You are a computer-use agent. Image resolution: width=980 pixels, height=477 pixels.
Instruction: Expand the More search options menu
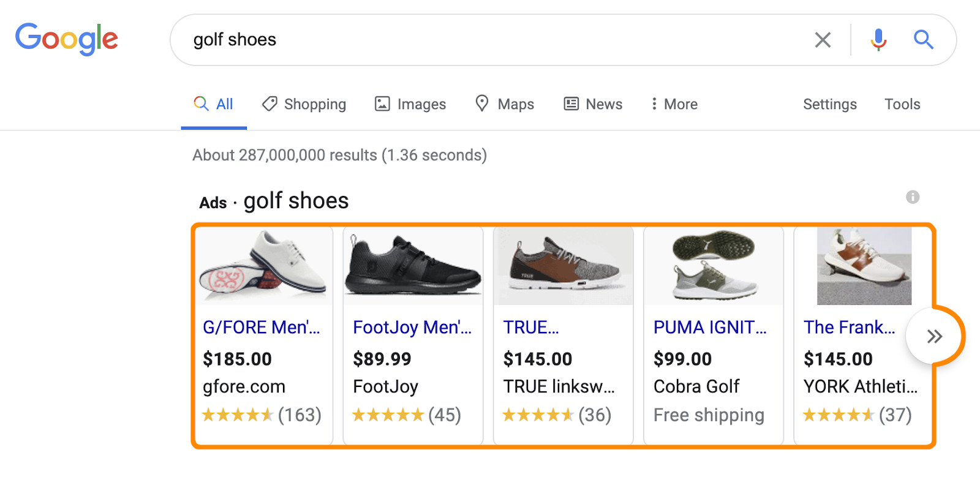(x=674, y=104)
